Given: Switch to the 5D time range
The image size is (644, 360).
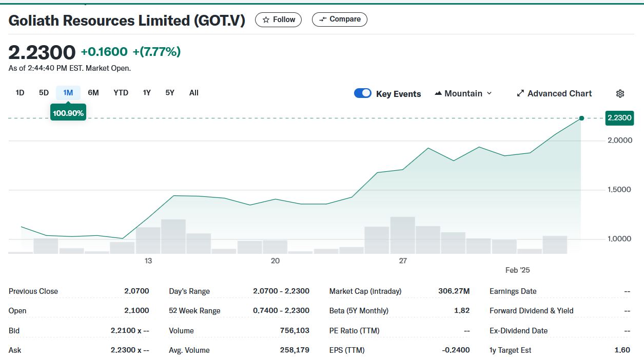Looking at the screenshot, I should point(44,93).
